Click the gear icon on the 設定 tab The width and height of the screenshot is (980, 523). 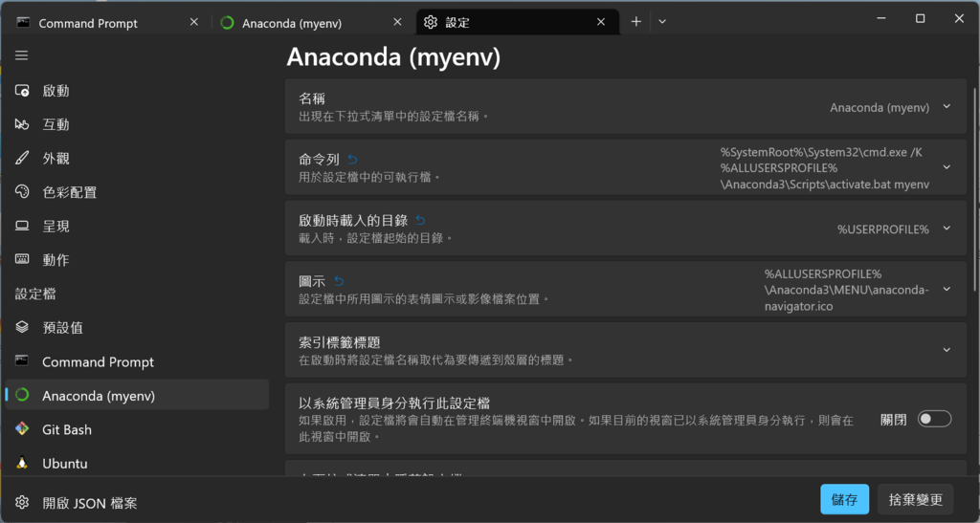431,22
